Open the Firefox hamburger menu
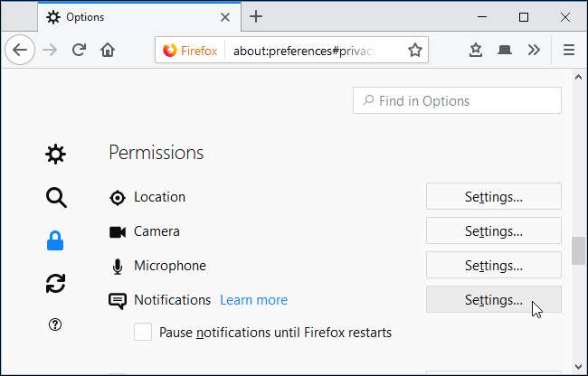Image resolution: width=588 pixels, height=376 pixels. click(x=568, y=51)
